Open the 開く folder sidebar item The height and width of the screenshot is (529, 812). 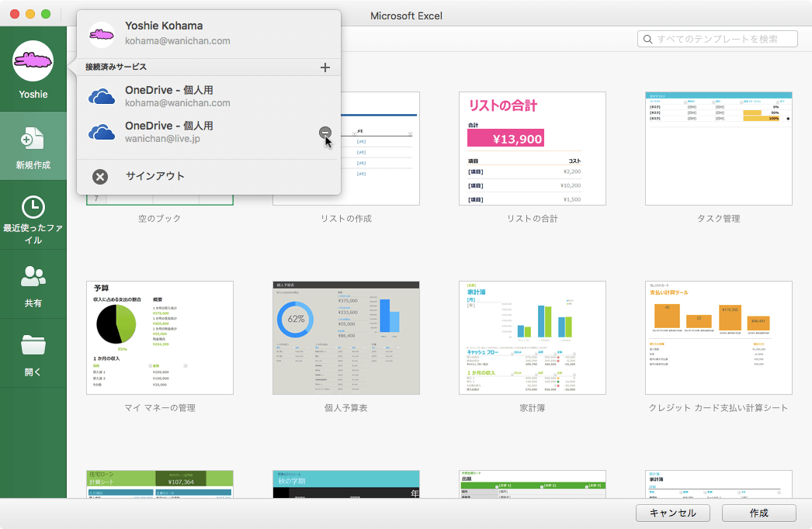33,354
